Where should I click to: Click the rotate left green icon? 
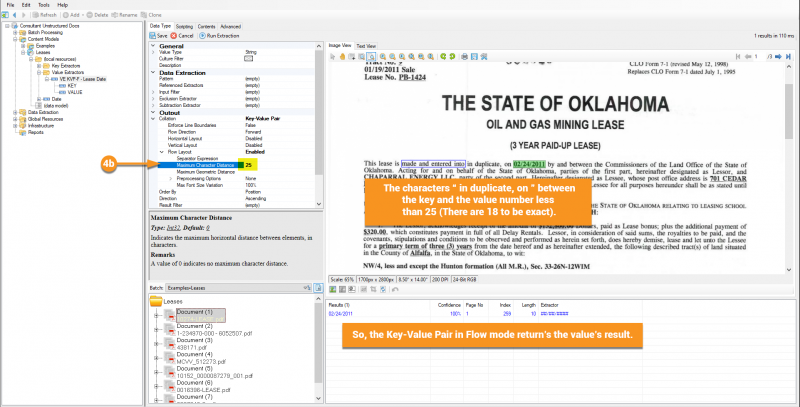tap(443, 57)
